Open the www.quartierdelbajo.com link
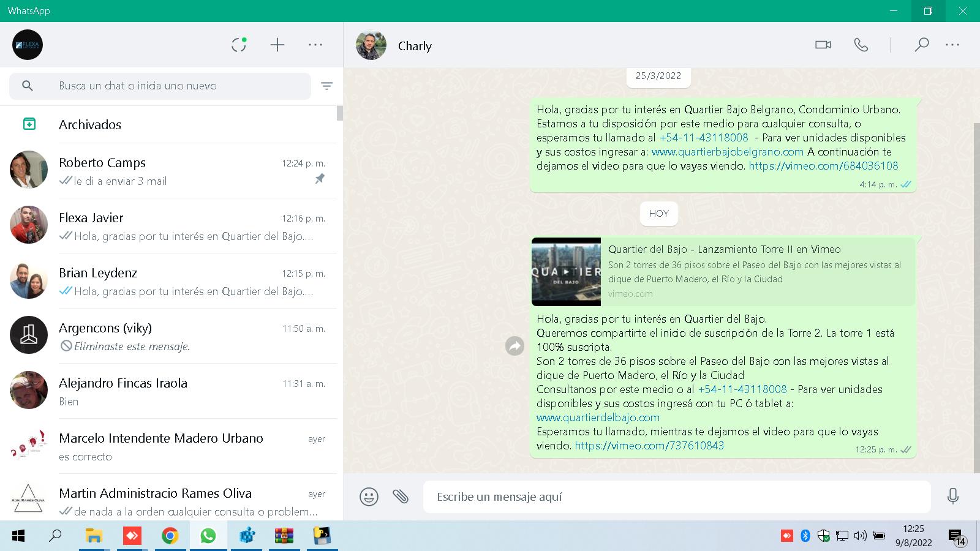980x551 pixels. (x=598, y=418)
